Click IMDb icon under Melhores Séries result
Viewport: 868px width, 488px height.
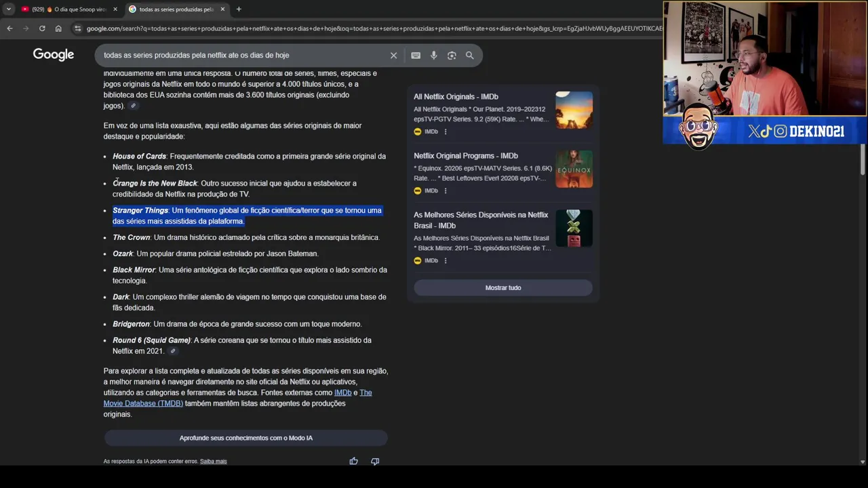(x=418, y=260)
